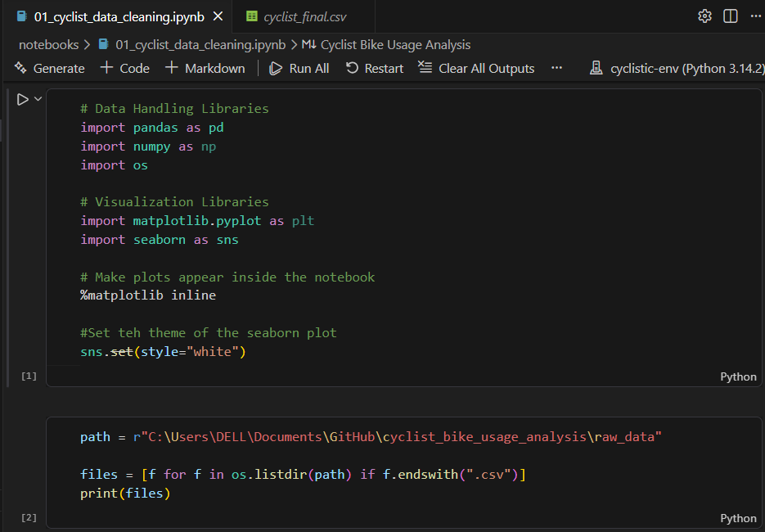Close the 01_cyclist_data_cleaning.ipynb tab
Viewport: 765px width, 532px height.
coord(218,16)
